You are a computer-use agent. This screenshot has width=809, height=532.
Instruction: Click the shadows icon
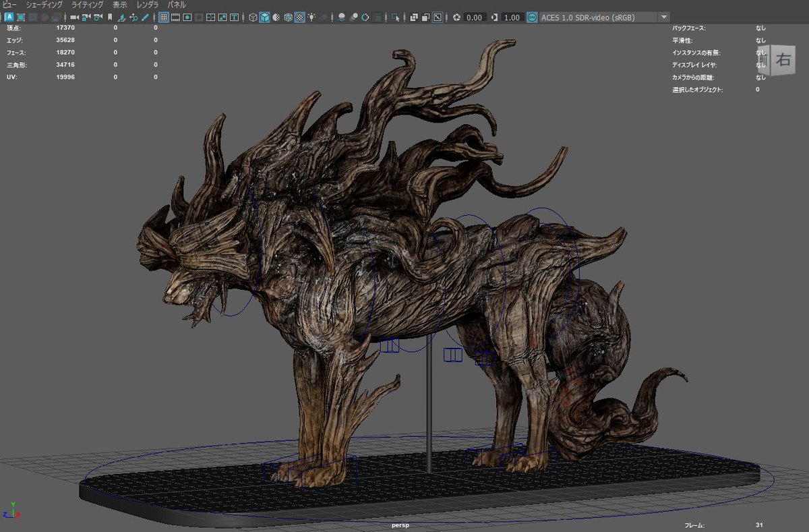click(324, 17)
